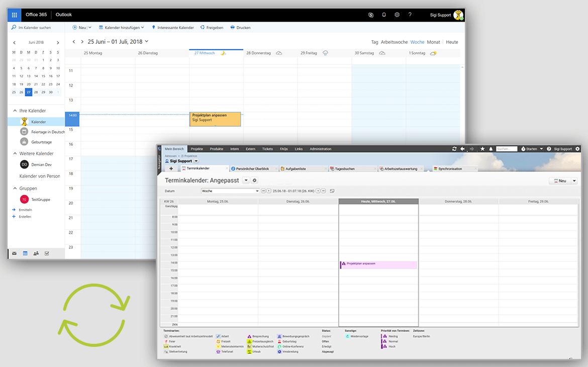
Task: Switch to the Tagesbuchen tab
Action: (352, 169)
